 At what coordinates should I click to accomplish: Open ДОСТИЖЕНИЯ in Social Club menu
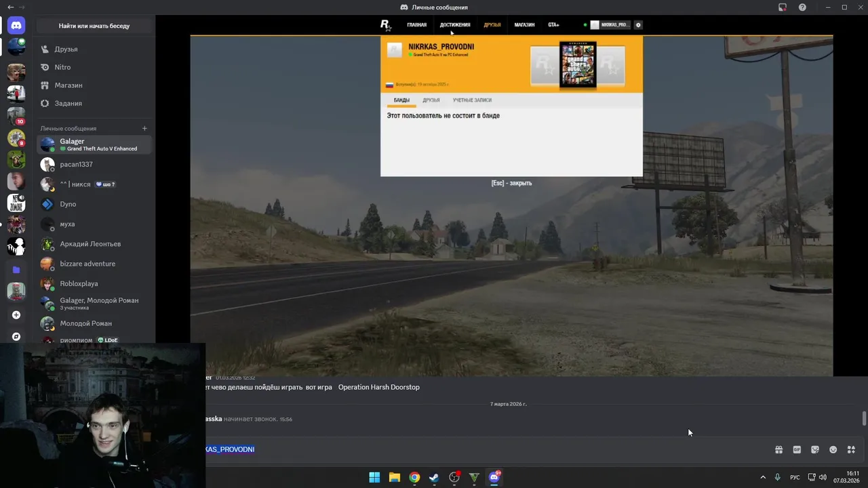click(x=455, y=25)
